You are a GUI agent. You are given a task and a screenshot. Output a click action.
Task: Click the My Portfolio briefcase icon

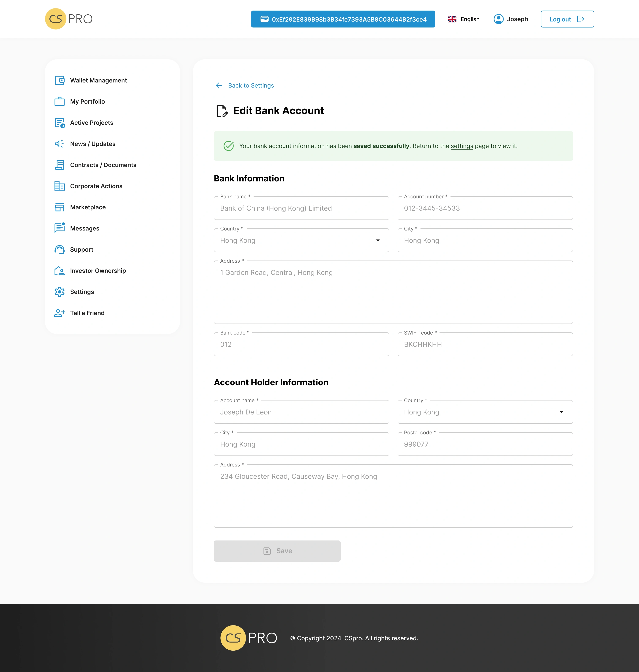point(60,101)
